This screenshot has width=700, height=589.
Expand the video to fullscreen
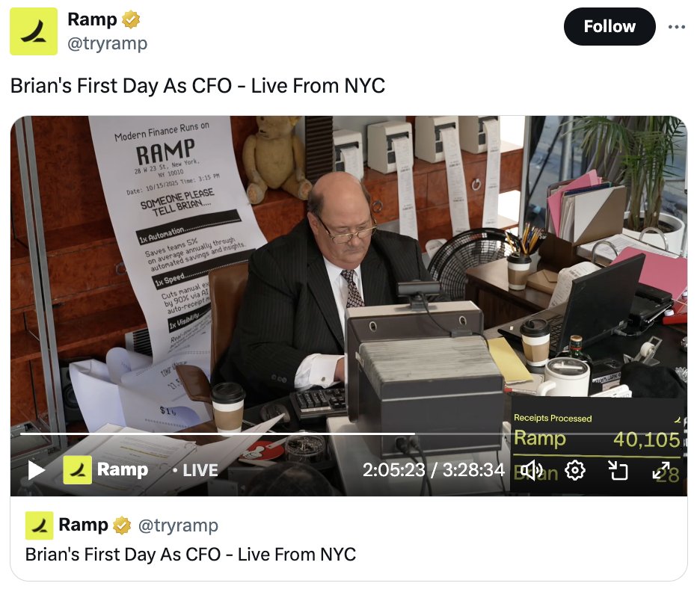[x=661, y=470]
